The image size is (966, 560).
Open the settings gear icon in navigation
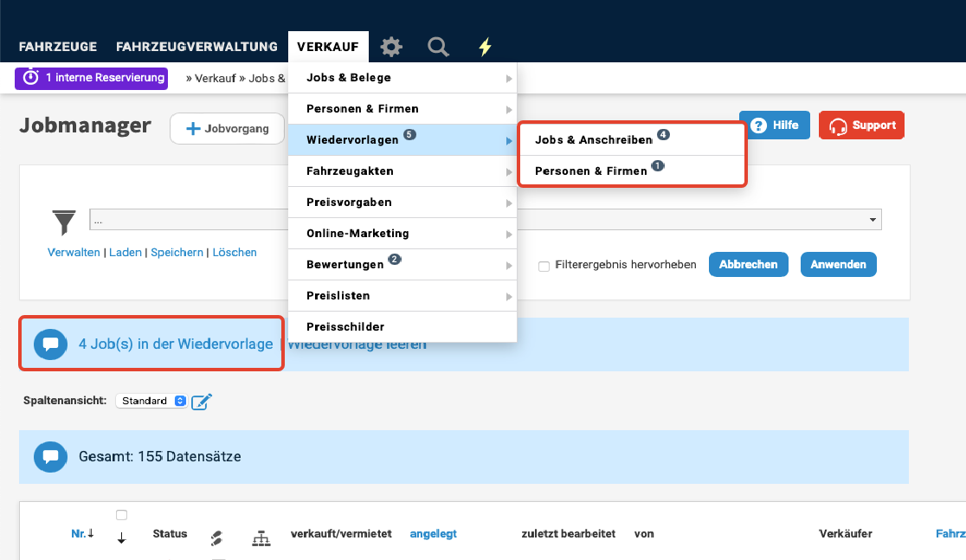[x=392, y=47]
